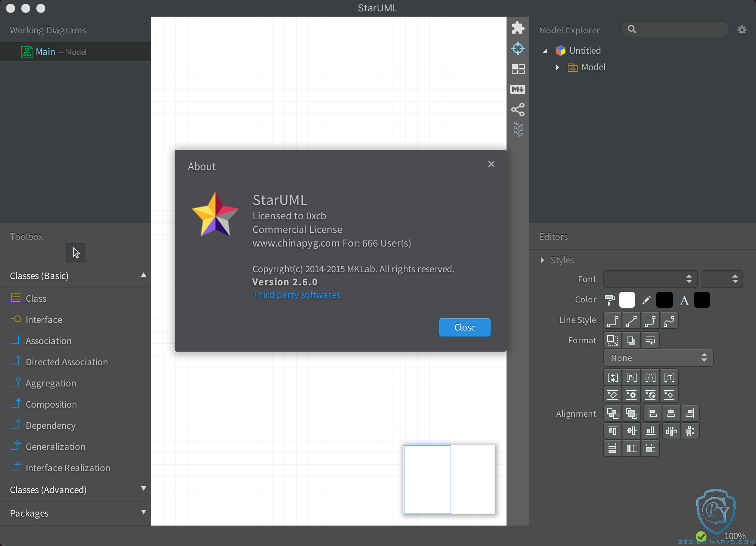
Task: Click Align Bottom icon
Action: click(650, 431)
